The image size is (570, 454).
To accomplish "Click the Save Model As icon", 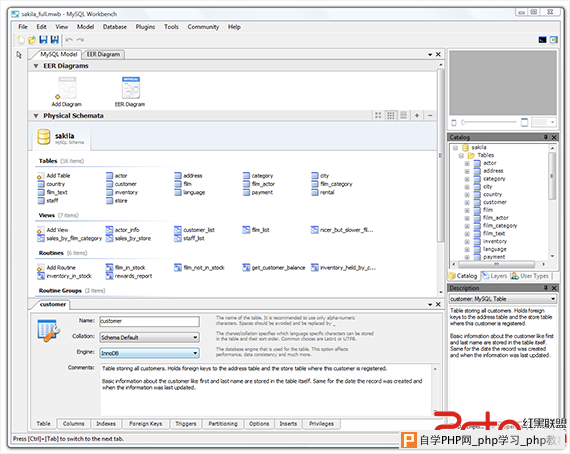I will 55,40.
